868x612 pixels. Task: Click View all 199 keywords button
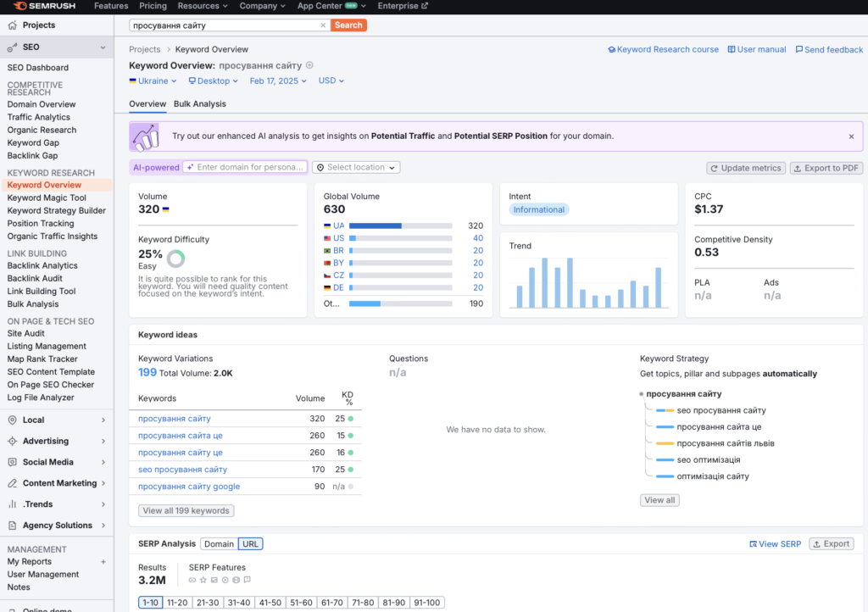[x=186, y=511]
